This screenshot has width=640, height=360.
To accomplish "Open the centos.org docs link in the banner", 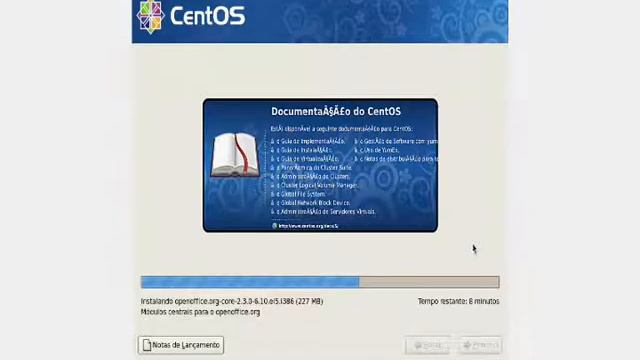I will [x=308, y=226].
